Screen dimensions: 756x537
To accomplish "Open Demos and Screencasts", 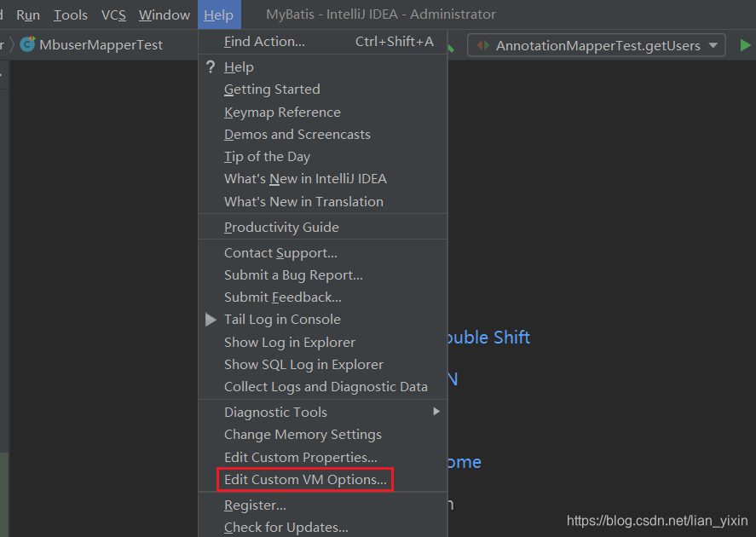I will click(x=322, y=134).
